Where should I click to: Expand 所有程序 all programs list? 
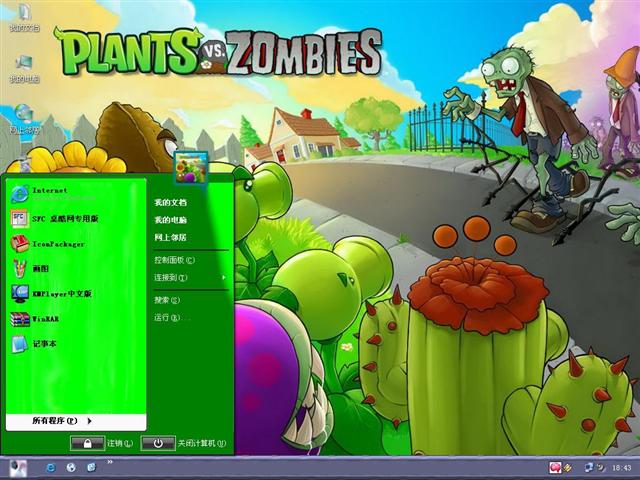[76, 421]
